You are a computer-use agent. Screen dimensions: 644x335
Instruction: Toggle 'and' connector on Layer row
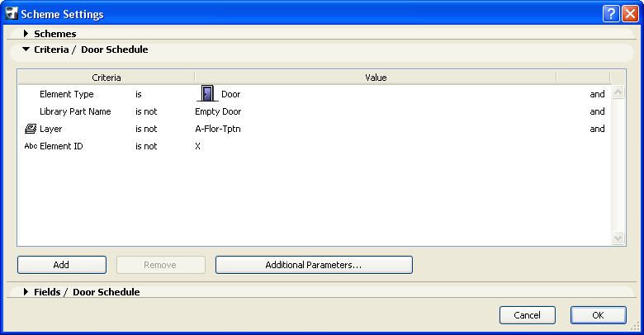coord(597,129)
